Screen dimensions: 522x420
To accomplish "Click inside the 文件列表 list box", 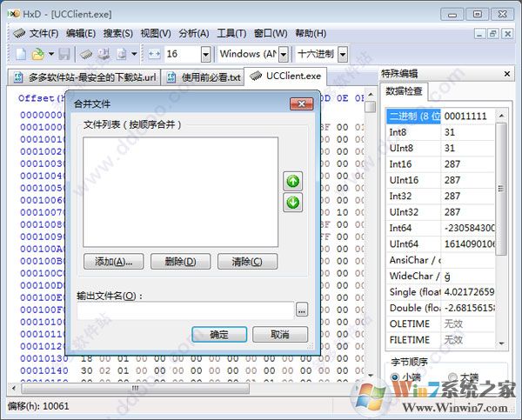I will click(x=180, y=192).
